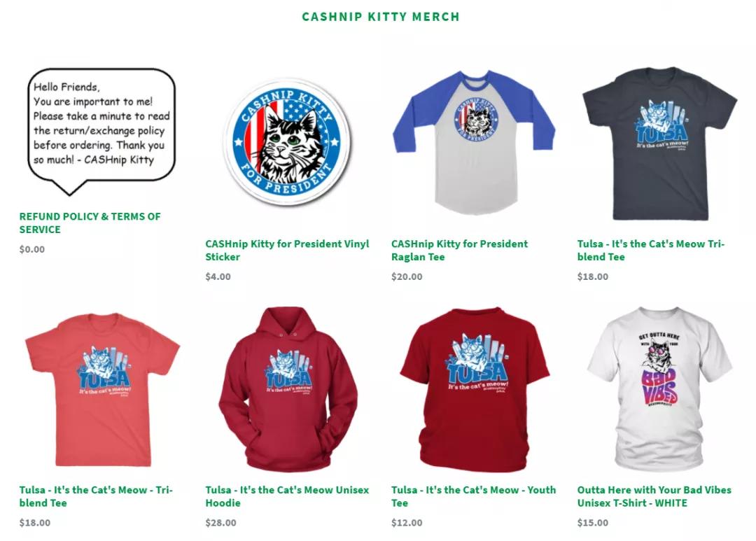Image resolution: width=756 pixels, height=541 pixels.
Task: Click the red Tulsa hoodie image
Action: [288, 388]
